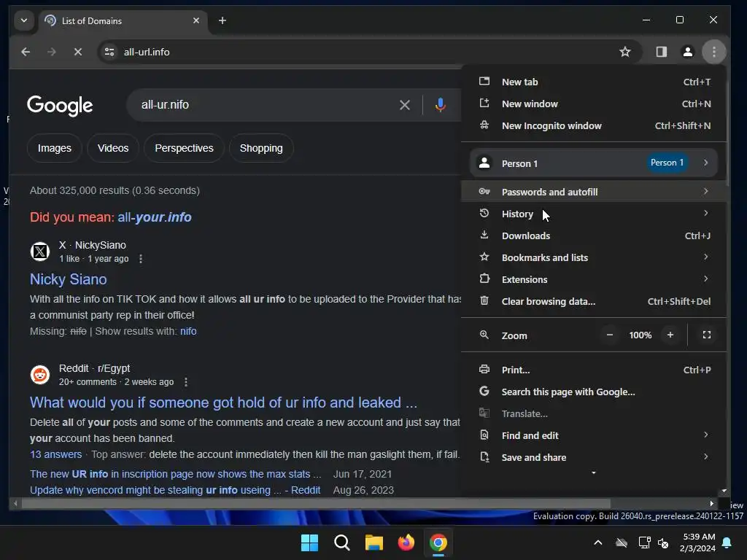
Task: Increase zoom with the plus button
Action: coord(670,335)
